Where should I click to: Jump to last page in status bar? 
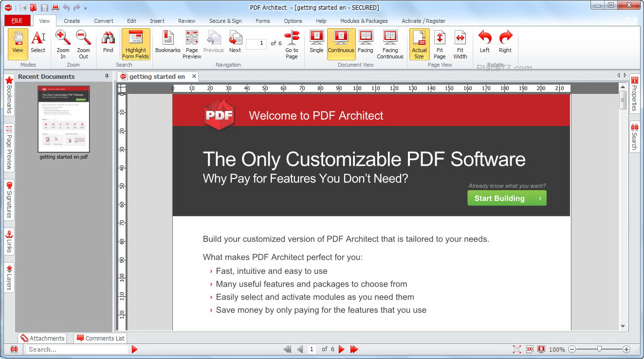354,349
